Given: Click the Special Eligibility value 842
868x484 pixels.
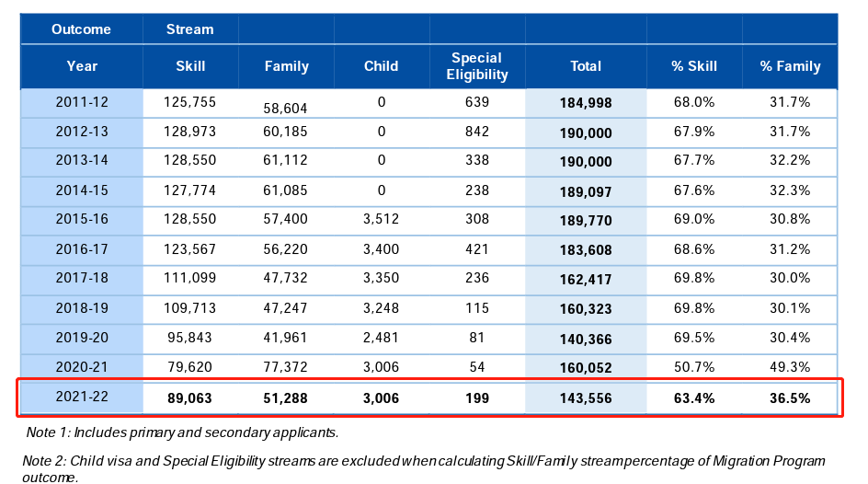Looking at the screenshot, I should [x=477, y=132].
